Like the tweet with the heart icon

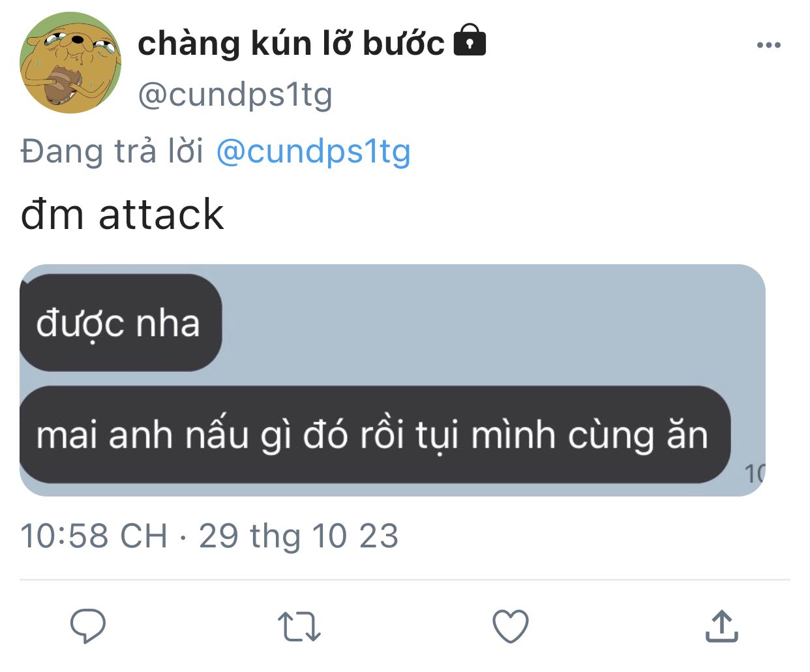pyautogui.click(x=510, y=626)
